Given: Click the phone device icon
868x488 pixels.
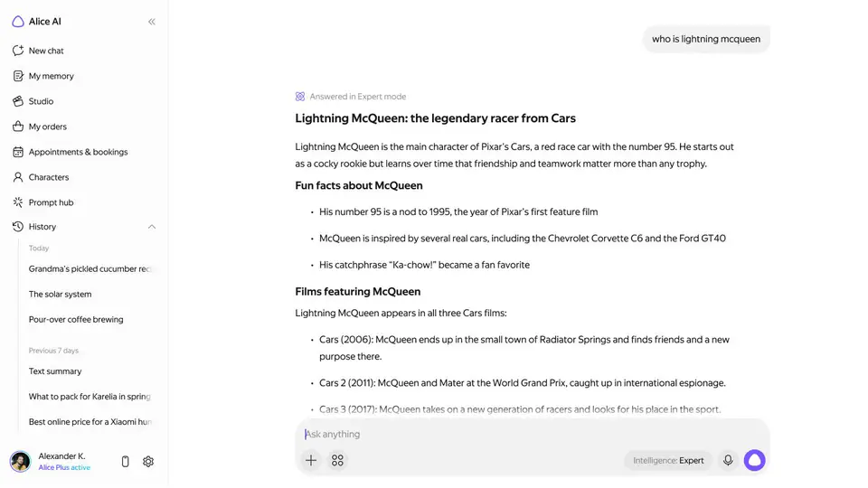Looking at the screenshot, I should point(125,462).
